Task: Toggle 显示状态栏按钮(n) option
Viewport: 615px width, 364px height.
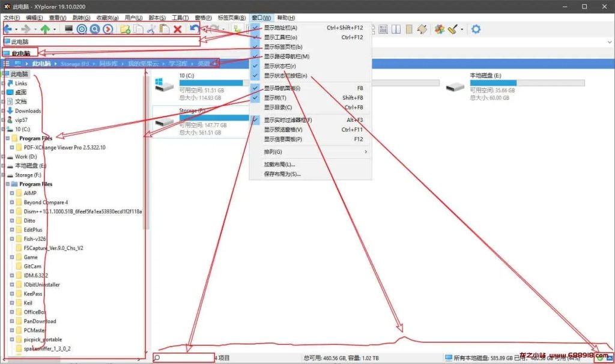Action: click(311, 76)
